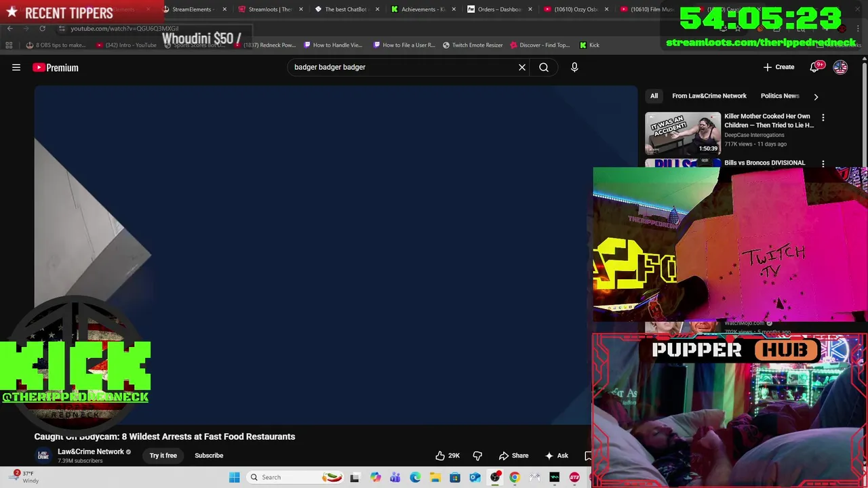Open Task View on the taskbar
The height and width of the screenshot is (488, 868).
click(354, 477)
